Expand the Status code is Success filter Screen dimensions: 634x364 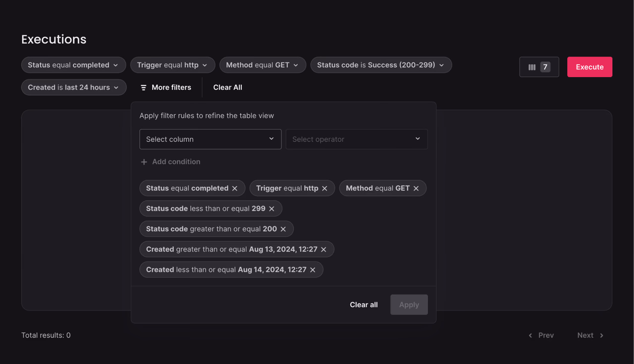pos(381,65)
